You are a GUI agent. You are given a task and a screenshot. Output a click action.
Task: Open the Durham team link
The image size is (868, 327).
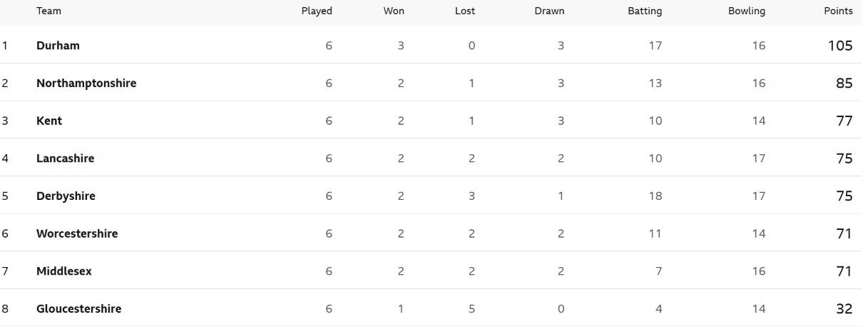(x=58, y=45)
